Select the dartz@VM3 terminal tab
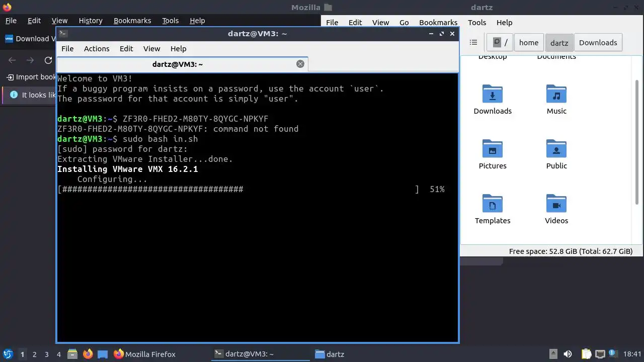 point(182,64)
